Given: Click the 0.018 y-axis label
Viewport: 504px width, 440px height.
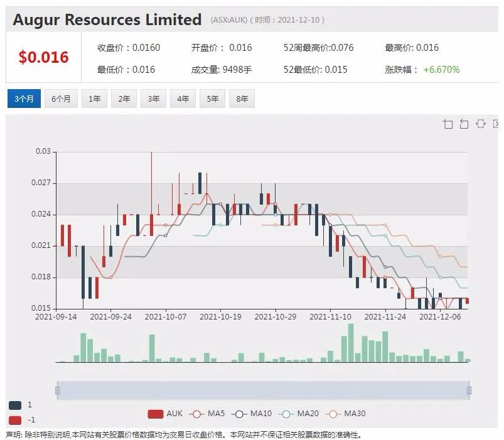Looking at the screenshot, I should 41,277.
